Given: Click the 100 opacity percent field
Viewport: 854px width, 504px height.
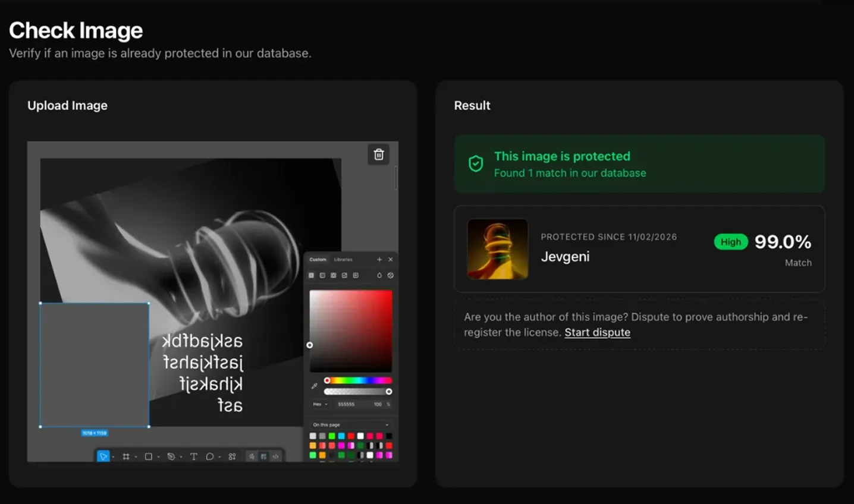Looking at the screenshot, I should coord(378,404).
